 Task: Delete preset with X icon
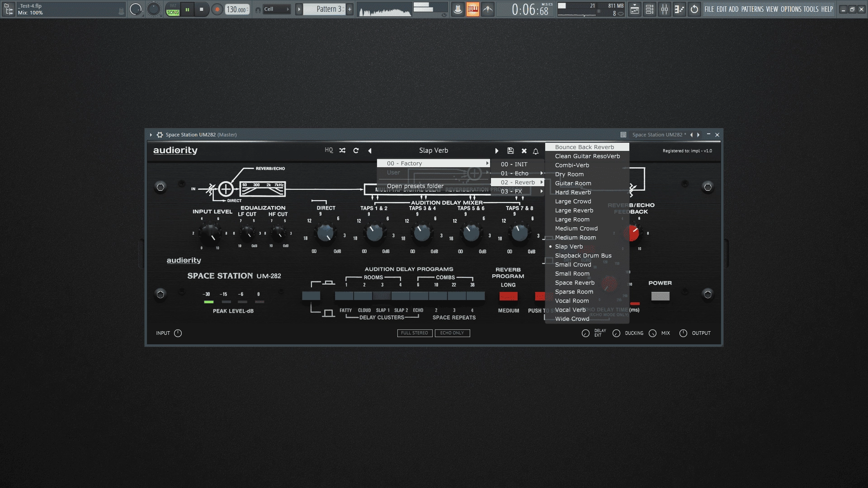(x=524, y=150)
